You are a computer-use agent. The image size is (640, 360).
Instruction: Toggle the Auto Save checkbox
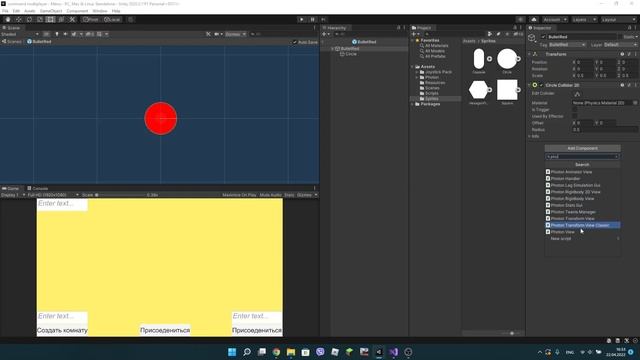[295, 42]
